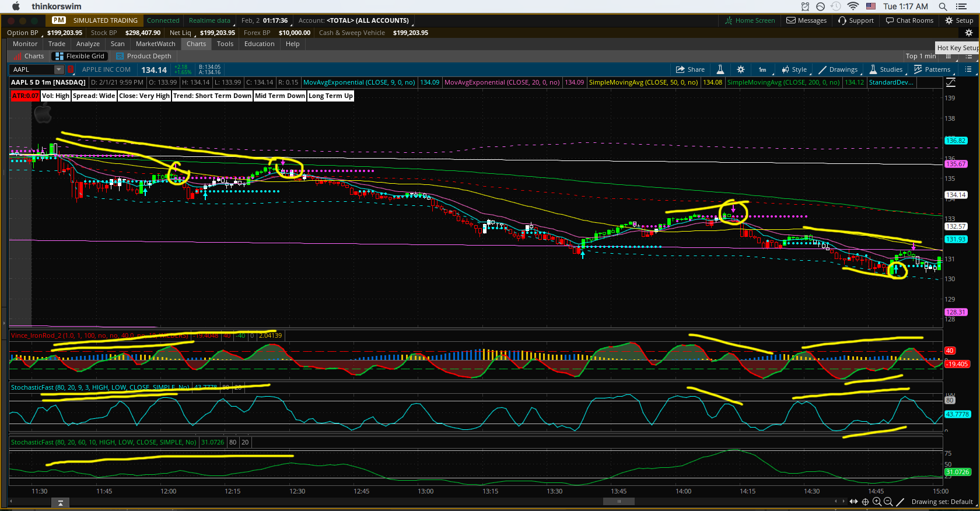The height and width of the screenshot is (511, 980).
Task: Expand the AAPL symbol dropdown
Action: coord(58,69)
